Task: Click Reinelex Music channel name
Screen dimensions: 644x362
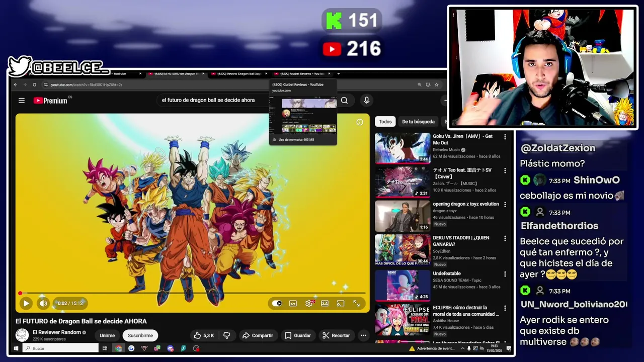Action: [446, 150]
